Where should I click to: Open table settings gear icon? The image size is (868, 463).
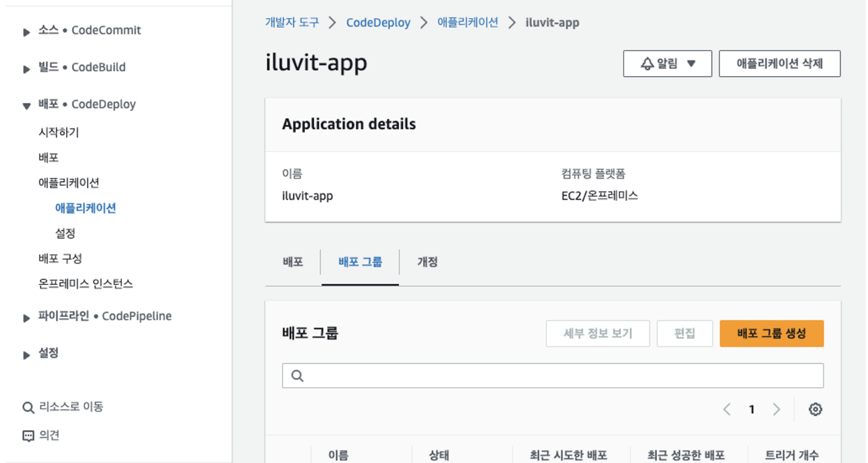(x=816, y=409)
